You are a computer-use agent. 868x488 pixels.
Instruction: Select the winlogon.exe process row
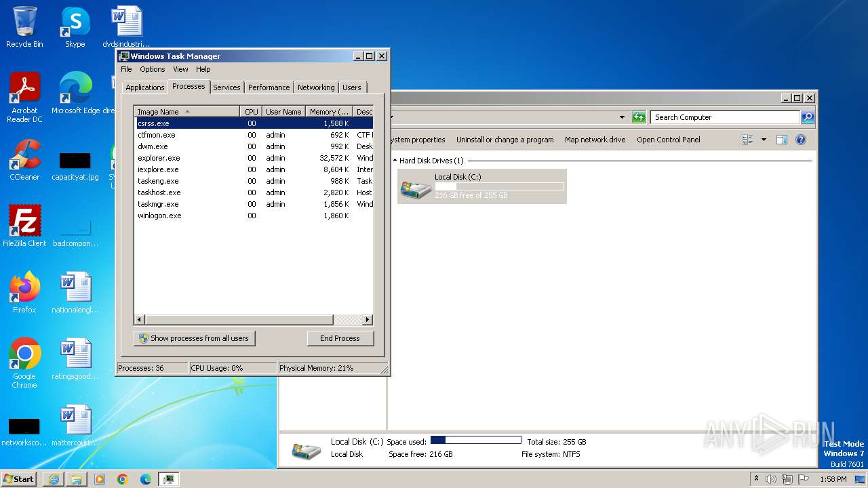[254, 216]
